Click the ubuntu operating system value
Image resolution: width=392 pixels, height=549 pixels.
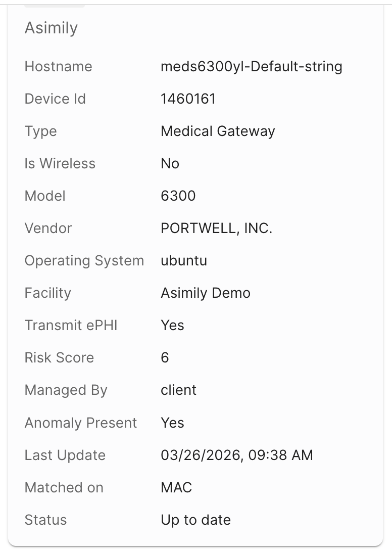pos(184,261)
